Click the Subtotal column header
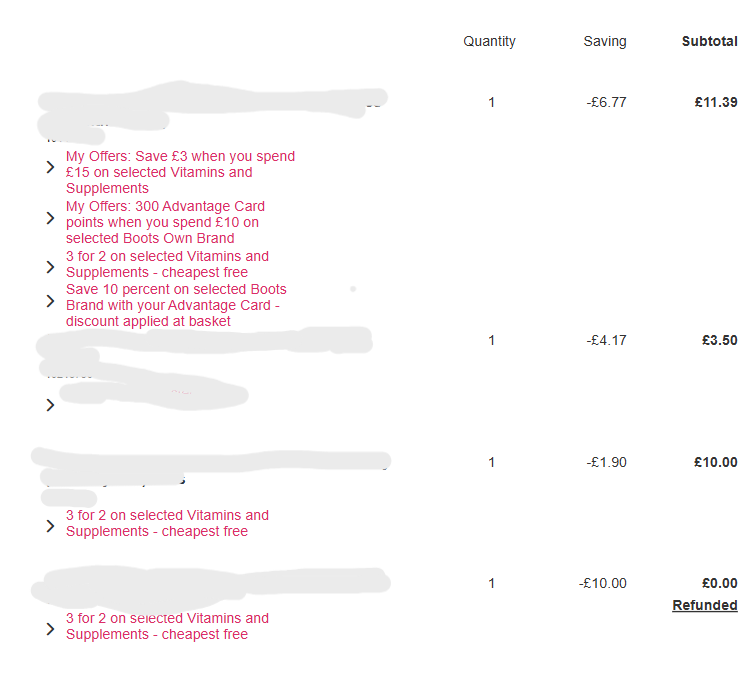This screenshot has width=756, height=687. point(709,41)
